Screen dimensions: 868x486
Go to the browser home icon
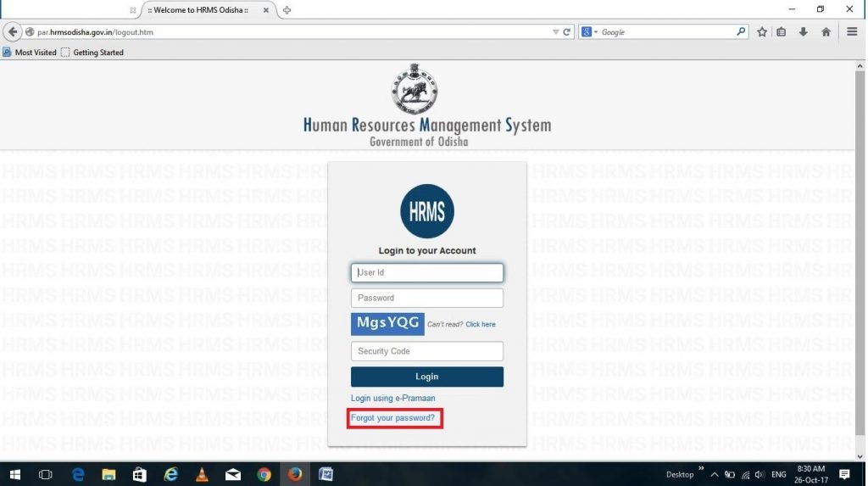826,32
